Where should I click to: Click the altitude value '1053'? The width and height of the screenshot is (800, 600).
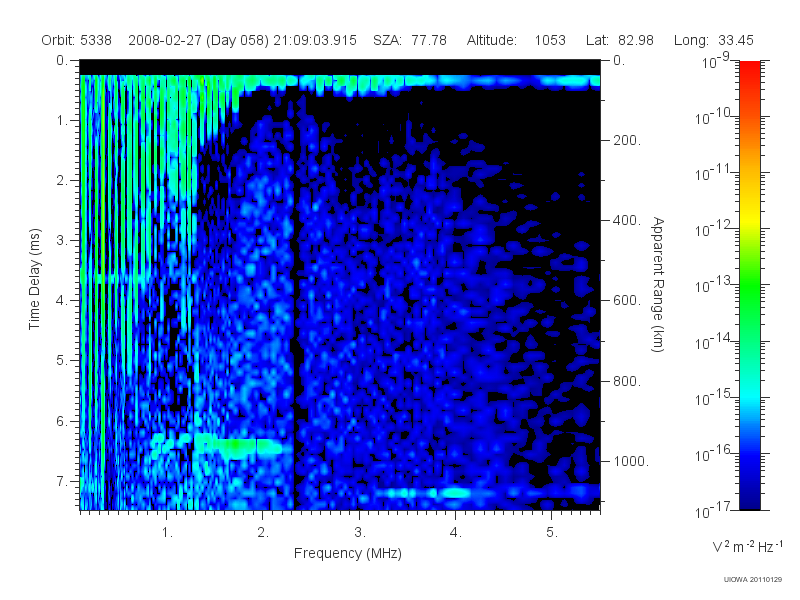click(550, 40)
